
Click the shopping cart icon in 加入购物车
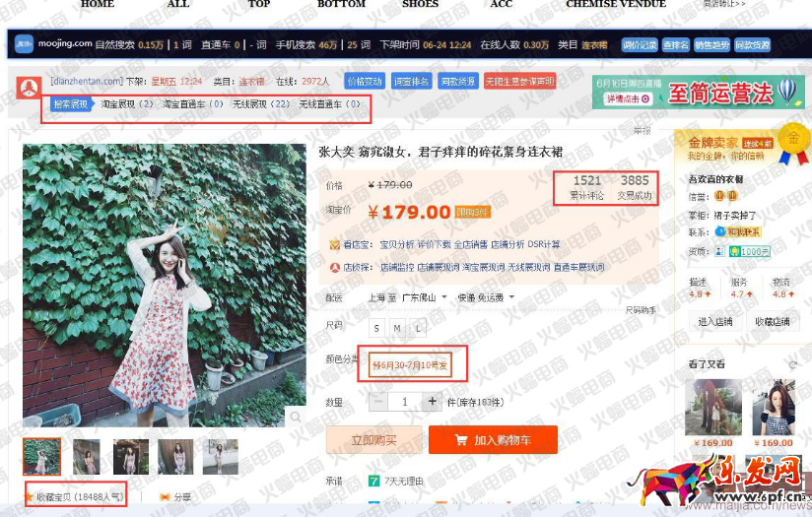[x=461, y=440]
